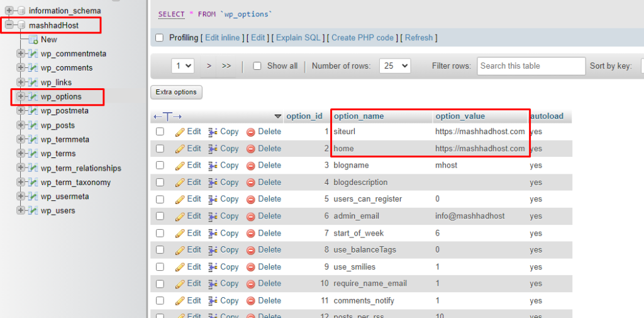The image size is (644, 318).
Task: Sort by the option_name column header
Action: point(358,116)
